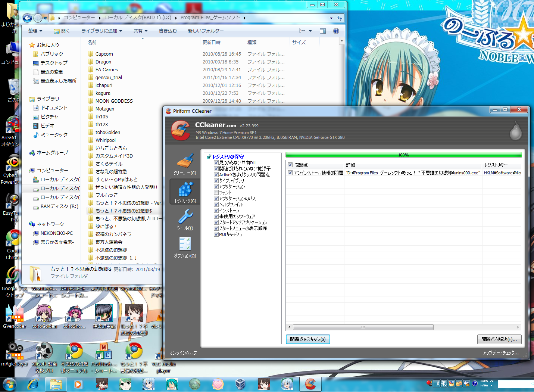Open Xilisoft video converter desktop shortcut
Image resolution: width=534 pixels, height=392 pixels.
click(x=44, y=357)
